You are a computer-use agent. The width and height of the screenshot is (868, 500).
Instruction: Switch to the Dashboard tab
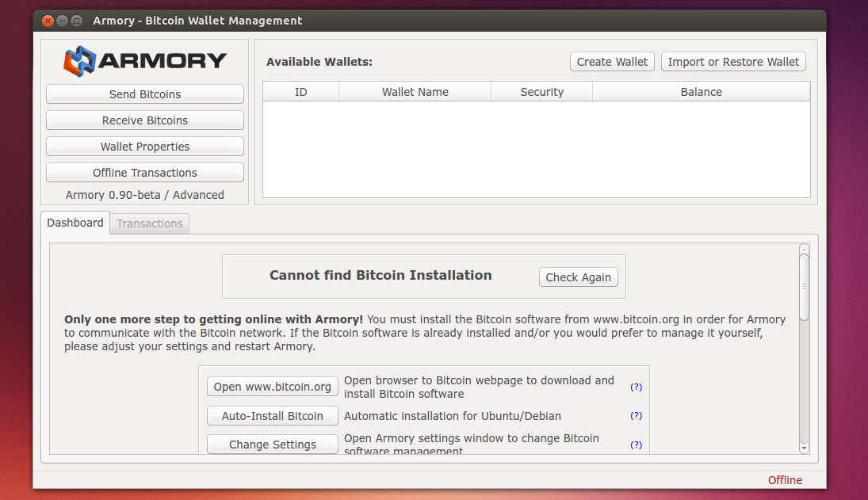click(x=75, y=223)
